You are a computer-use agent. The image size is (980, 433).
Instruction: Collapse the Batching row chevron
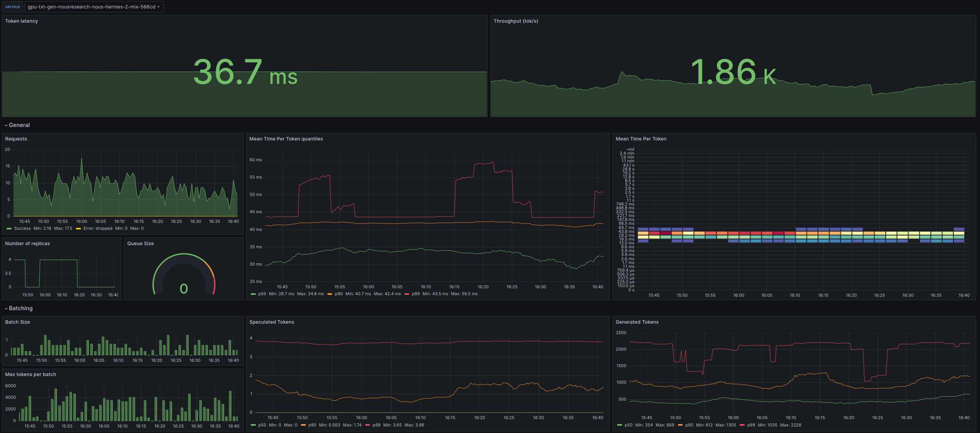tap(6, 309)
